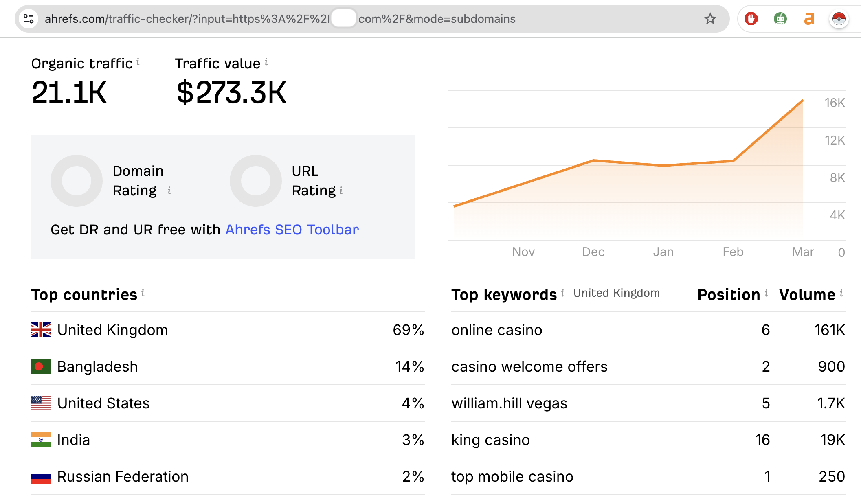
Task: Click the India flag icon
Action: pyautogui.click(x=41, y=440)
